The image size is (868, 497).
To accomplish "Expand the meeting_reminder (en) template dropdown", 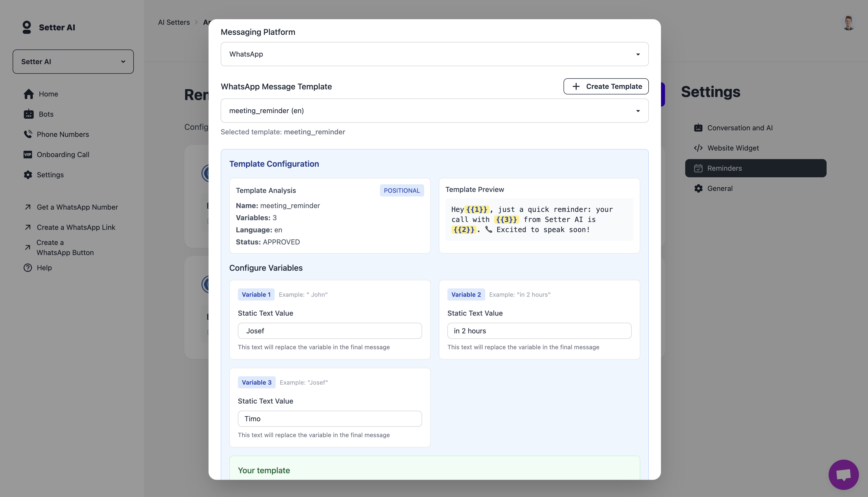I will 434,111.
